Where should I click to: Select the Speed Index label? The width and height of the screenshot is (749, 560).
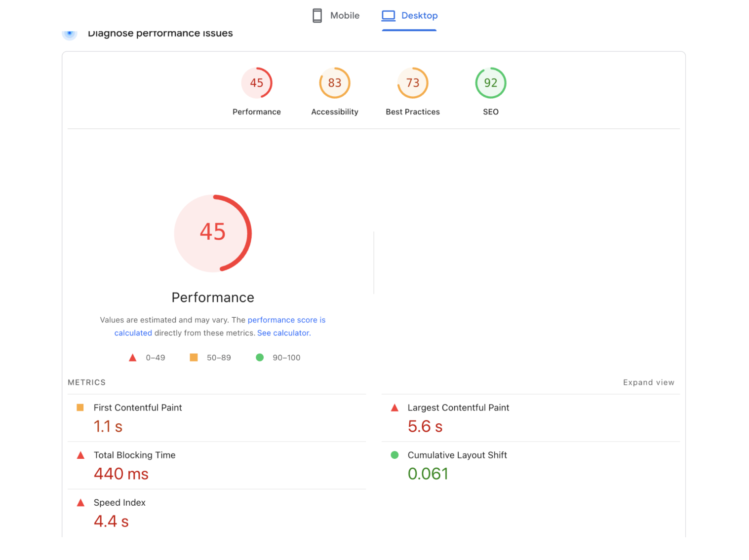(x=119, y=502)
